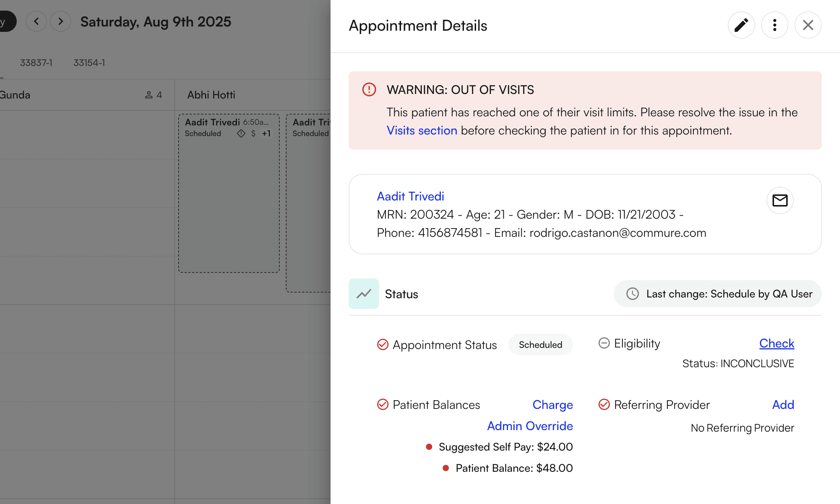840x504 pixels.
Task: Click the red warning exclamation icon
Action: tap(369, 90)
